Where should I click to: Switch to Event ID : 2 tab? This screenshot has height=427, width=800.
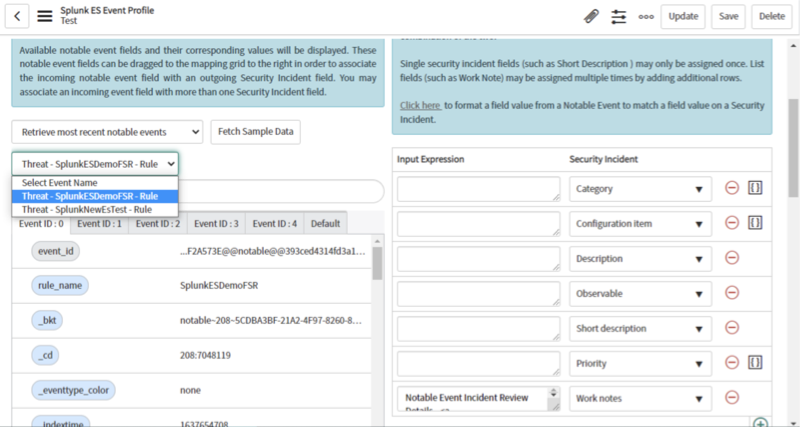(x=158, y=223)
